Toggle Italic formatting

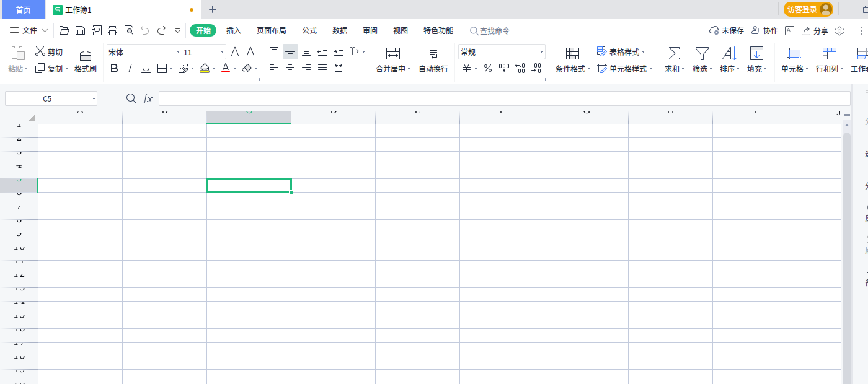130,68
